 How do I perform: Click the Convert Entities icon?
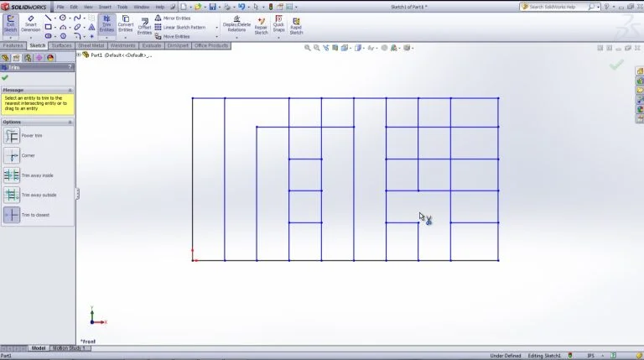tap(126, 23)
